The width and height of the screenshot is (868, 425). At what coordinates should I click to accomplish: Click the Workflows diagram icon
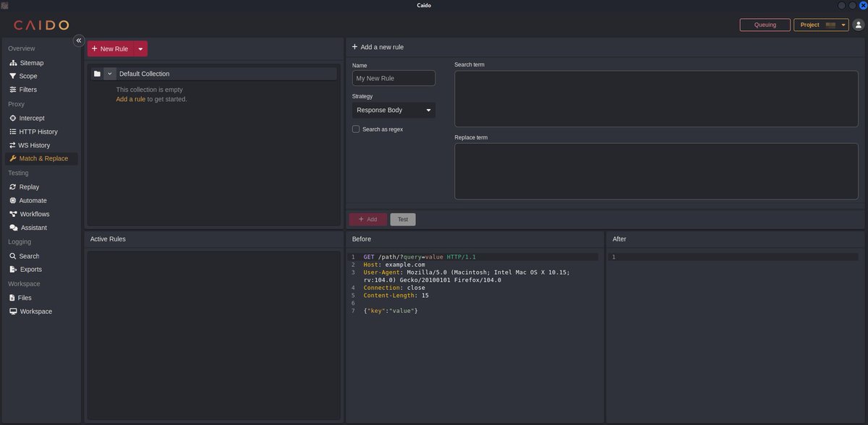pos(13,214)
